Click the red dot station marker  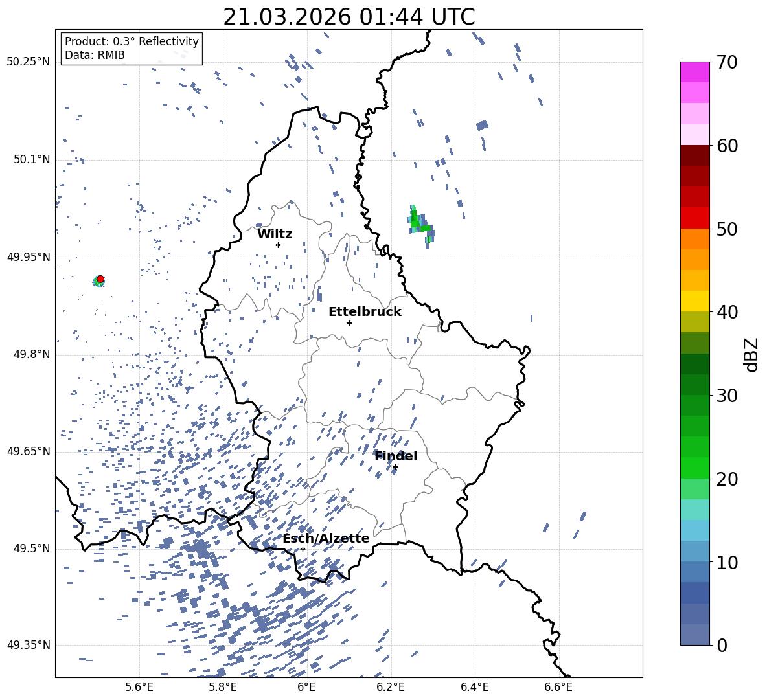pos(100,279)
